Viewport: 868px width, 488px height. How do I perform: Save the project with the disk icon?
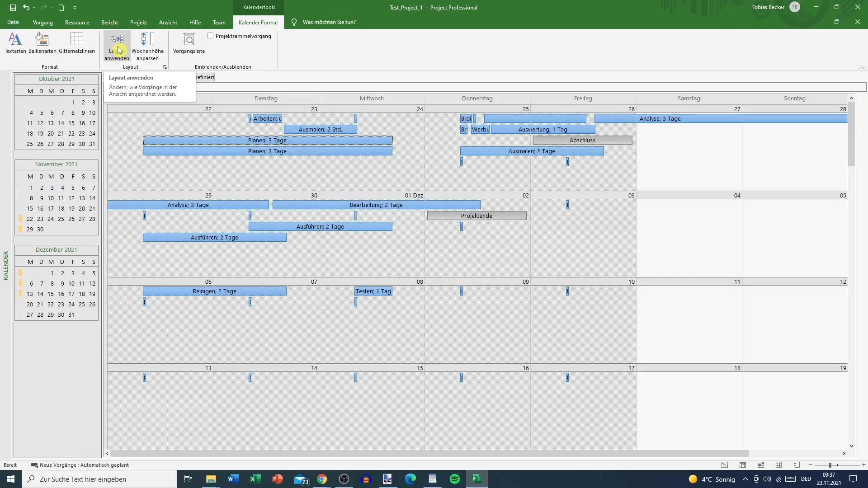[13, 7]
